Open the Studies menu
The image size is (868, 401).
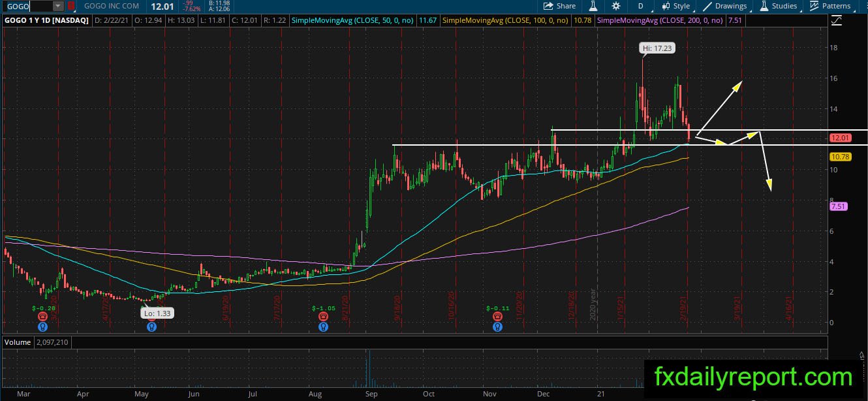click(x=778, y=6)
